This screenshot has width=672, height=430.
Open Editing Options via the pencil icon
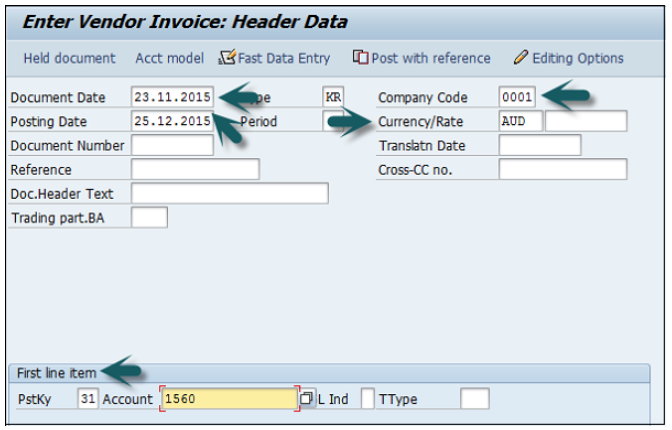click(520, 58)
